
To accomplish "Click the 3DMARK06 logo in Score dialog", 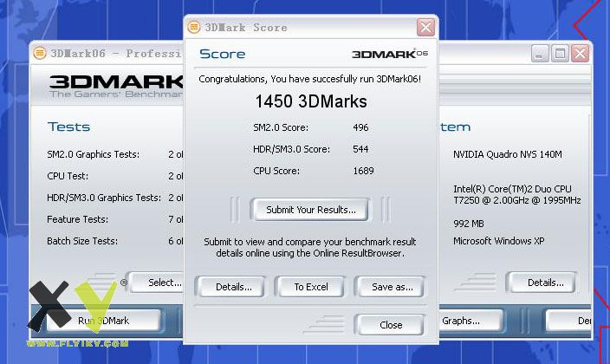I will point(390,54).
